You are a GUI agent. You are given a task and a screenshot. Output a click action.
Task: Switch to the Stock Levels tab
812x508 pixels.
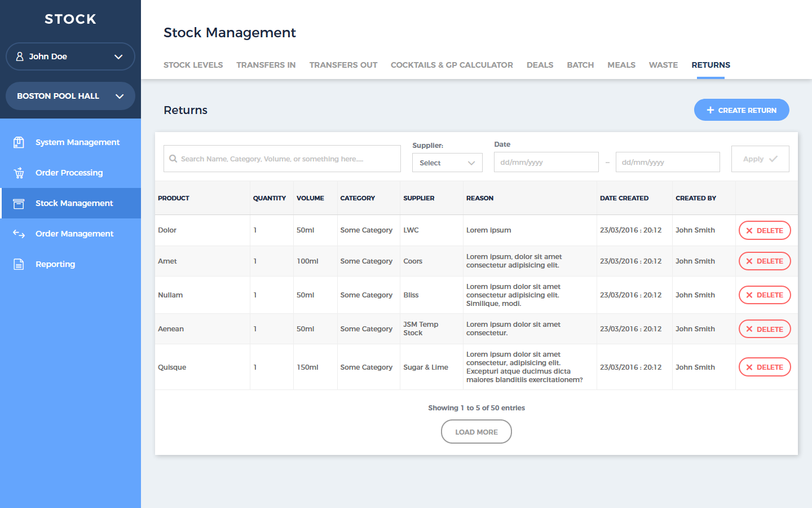193,65
